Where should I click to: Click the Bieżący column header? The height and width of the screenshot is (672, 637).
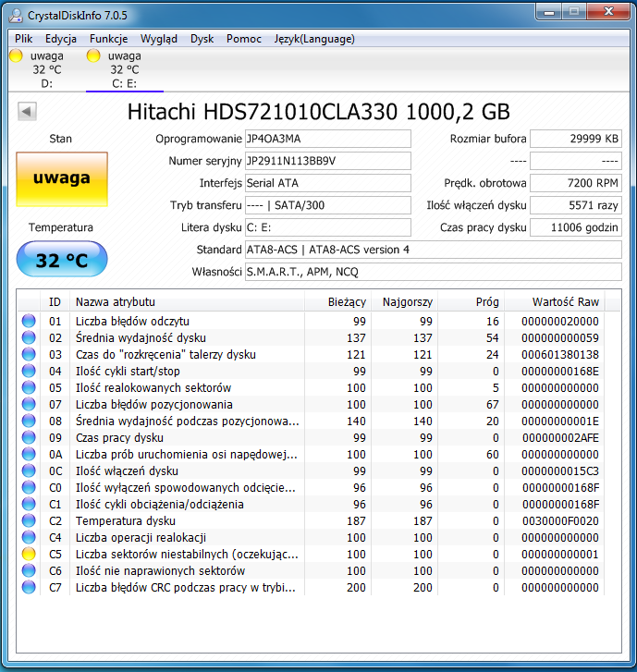click(337, 302)
